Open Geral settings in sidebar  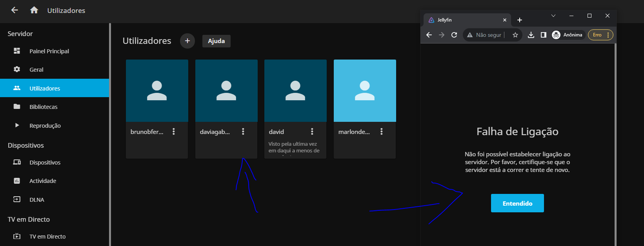[36, 70]
